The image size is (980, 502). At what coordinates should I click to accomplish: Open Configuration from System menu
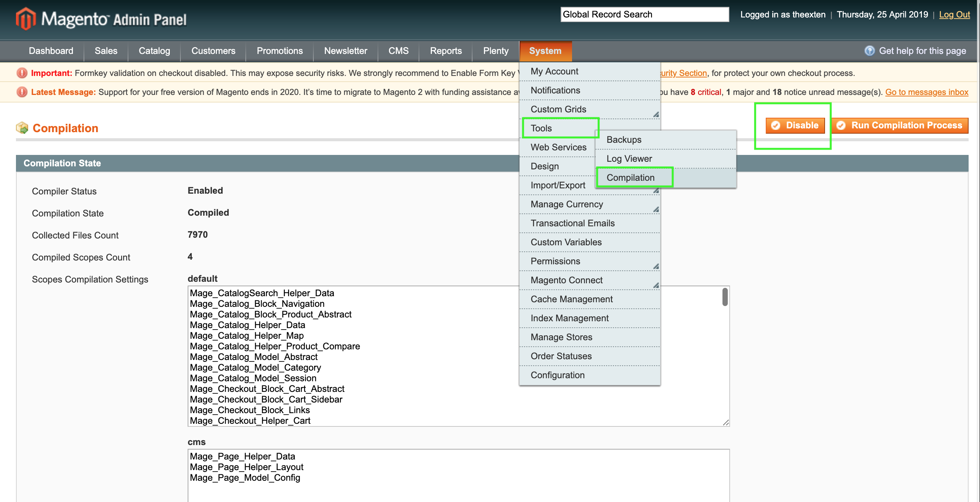coord(589,375)
